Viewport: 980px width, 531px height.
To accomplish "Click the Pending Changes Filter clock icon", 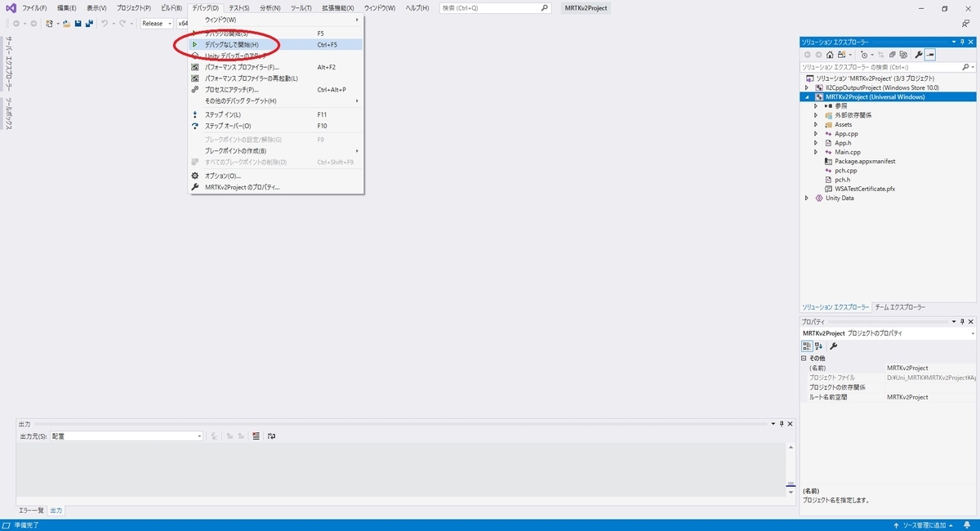I will click(864, 55).
